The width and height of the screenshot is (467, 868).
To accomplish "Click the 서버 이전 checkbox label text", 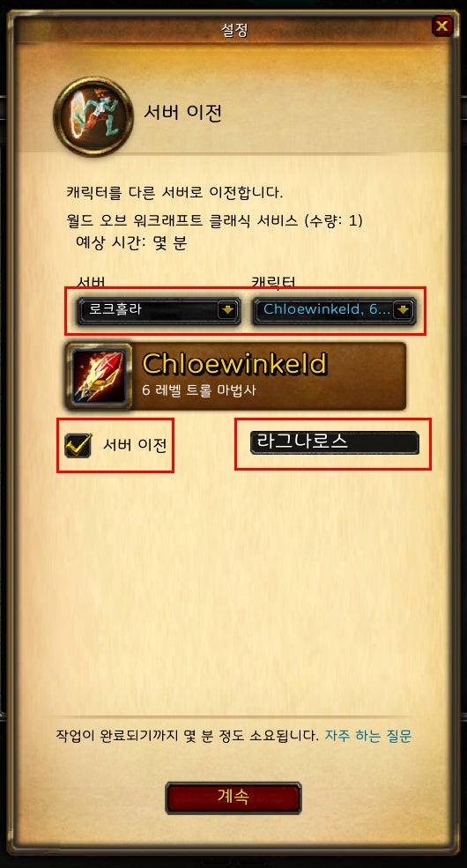I will [135, 444].
